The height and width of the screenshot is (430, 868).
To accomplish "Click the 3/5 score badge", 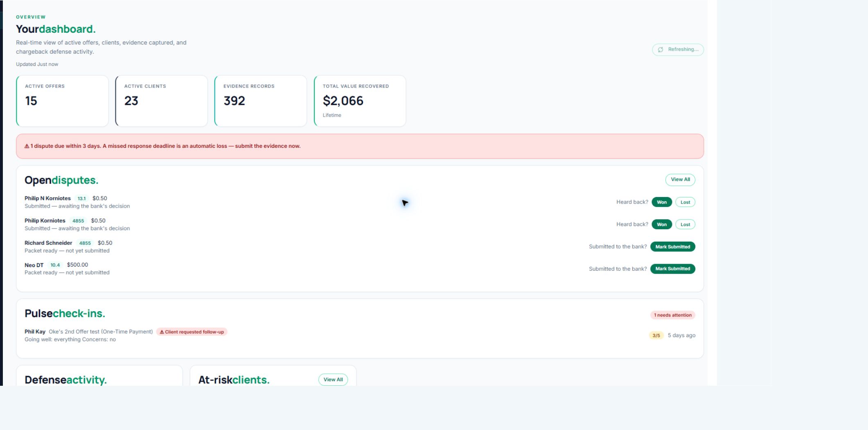I will coord(656,335).
